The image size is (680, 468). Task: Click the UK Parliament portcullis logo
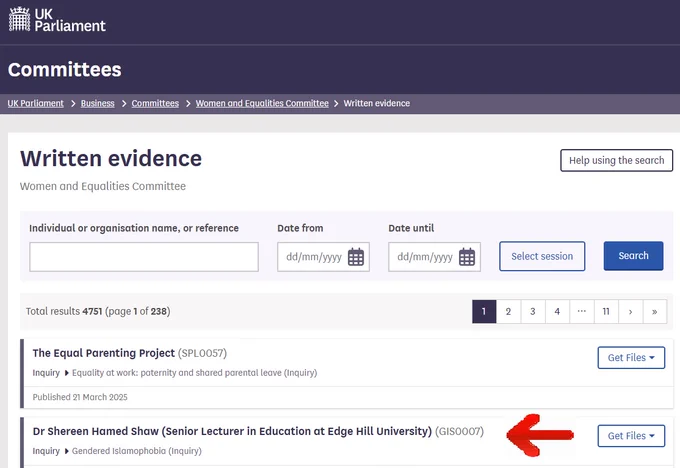(x=57, y=20)
